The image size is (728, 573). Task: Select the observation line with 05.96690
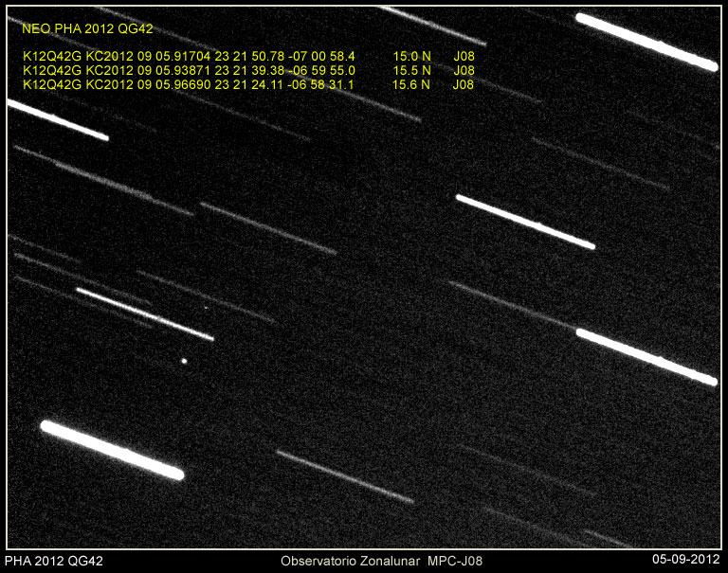click(x=189, y=84)
